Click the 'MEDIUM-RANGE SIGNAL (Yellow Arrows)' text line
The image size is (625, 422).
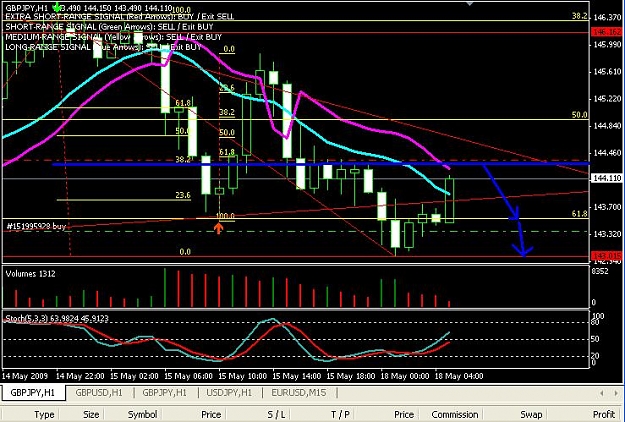point(114,37)
